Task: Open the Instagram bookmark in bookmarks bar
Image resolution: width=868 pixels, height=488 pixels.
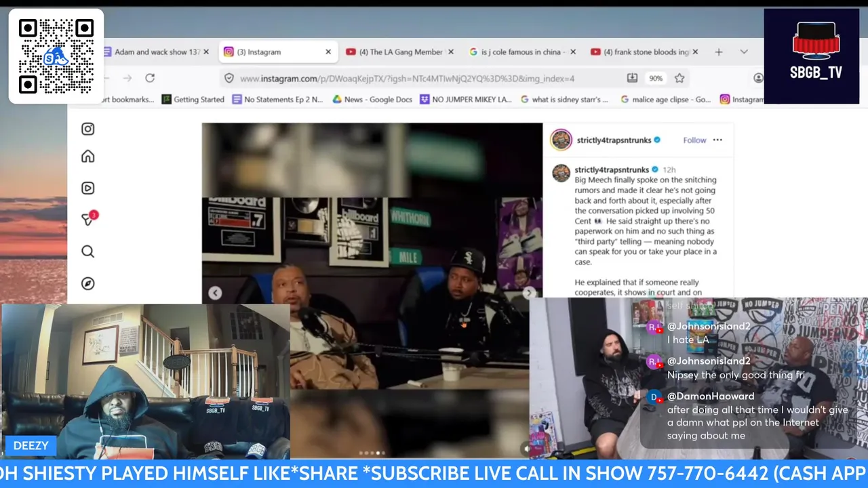Action: (x=741, y=99)
